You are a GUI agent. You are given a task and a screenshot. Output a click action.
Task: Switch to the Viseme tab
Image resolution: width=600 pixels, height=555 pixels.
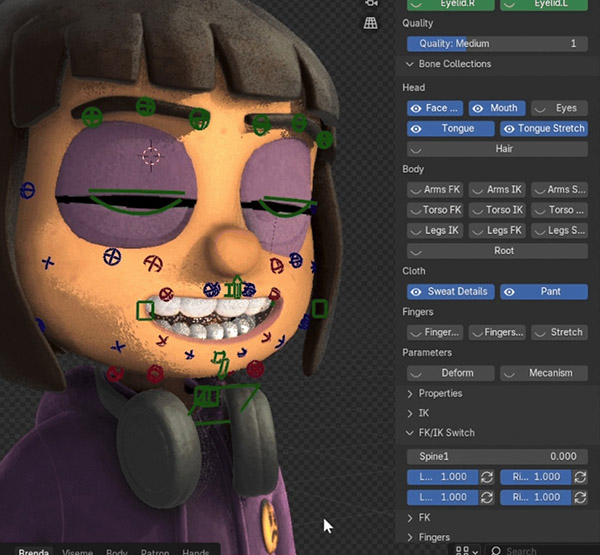[77, 551]
